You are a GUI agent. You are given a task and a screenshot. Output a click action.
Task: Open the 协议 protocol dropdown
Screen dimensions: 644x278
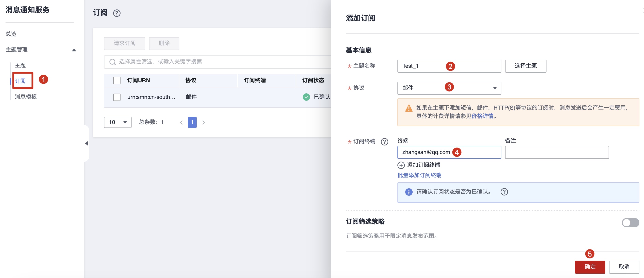449,88
